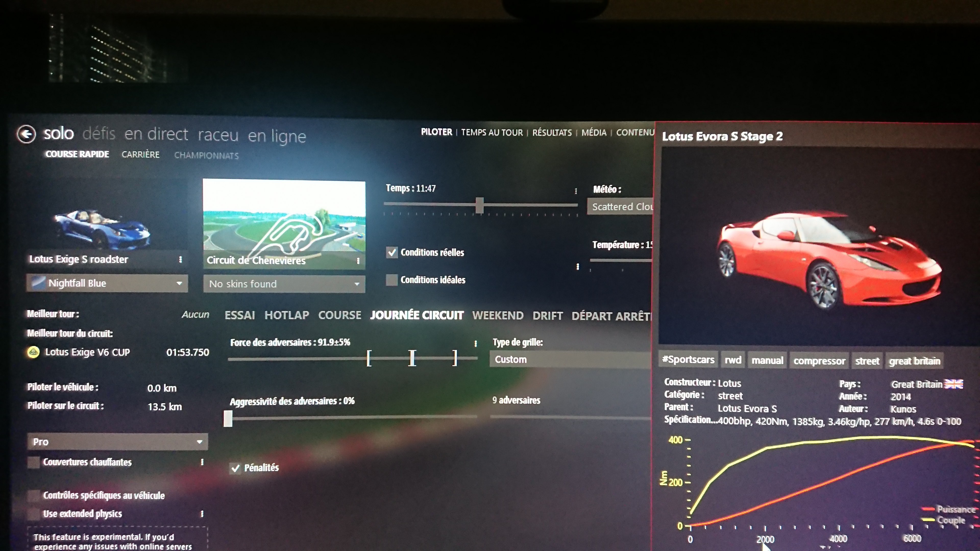Viewport: 980px width, 551px height.
Task: Switch to the en ligne tab
Action: click(x=277, y=136)
